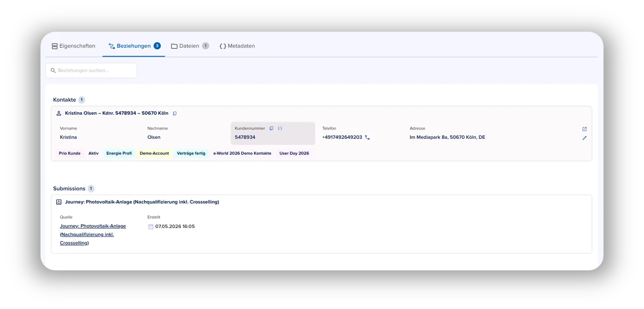Copy the Kristina Olsen contact title
The width and height of the screenshot is (644, 309).
coord(175,113)
